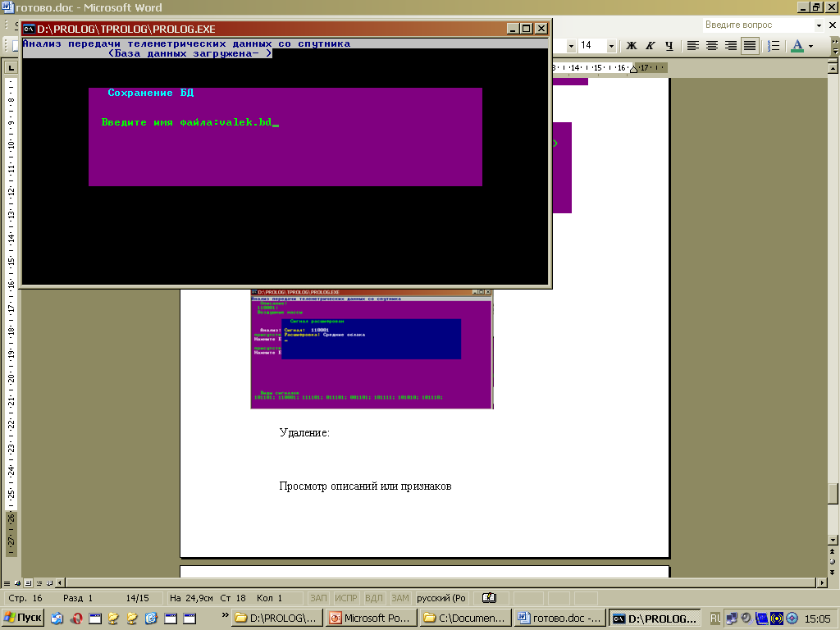Switch to Web Layout view
The image size is (840, 630).
click(18, 583)
